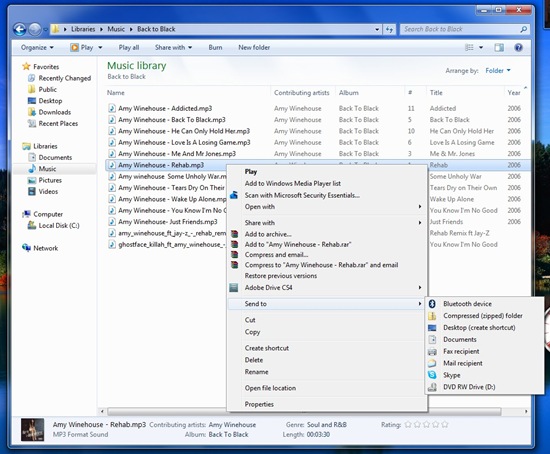The image size is (550, 454).
Task: Choose Rename from the context menu
Action: point(256,372)
